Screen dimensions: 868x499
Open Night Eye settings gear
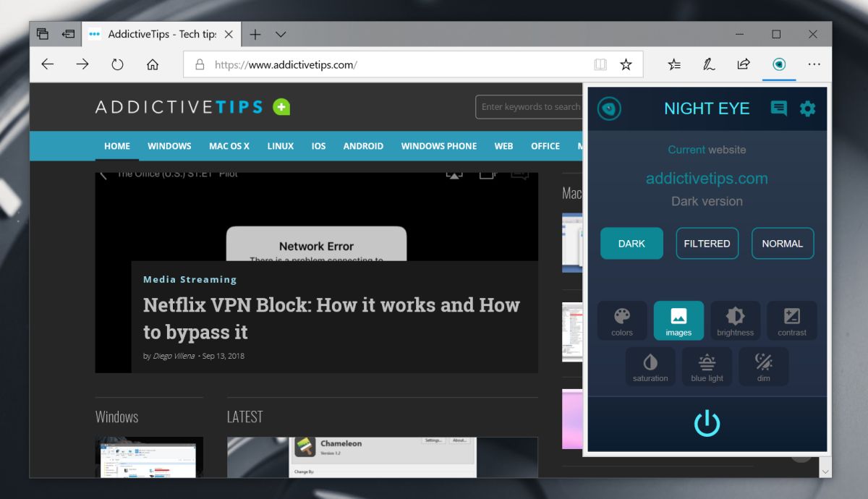pos(807,108)
